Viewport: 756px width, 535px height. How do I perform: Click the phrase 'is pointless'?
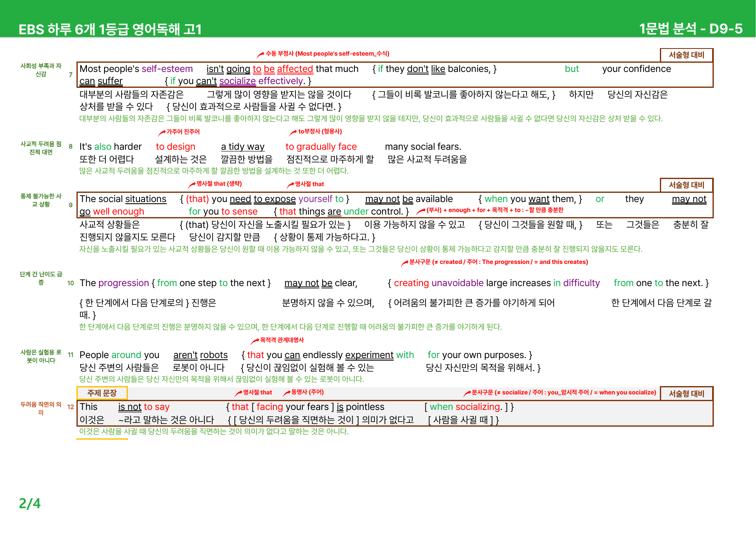coord(361,407)
